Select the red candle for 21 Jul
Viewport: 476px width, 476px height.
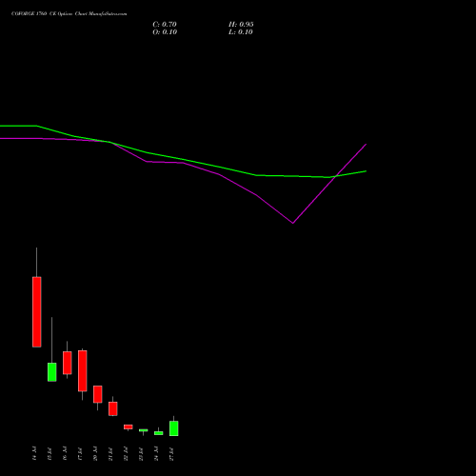[x=113, y=408]
